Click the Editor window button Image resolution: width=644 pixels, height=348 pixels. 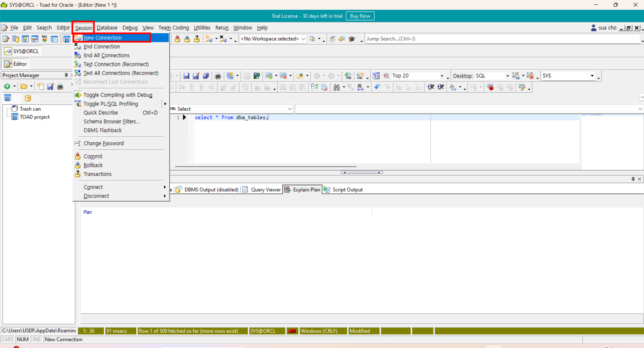click(x=15, y=64)
